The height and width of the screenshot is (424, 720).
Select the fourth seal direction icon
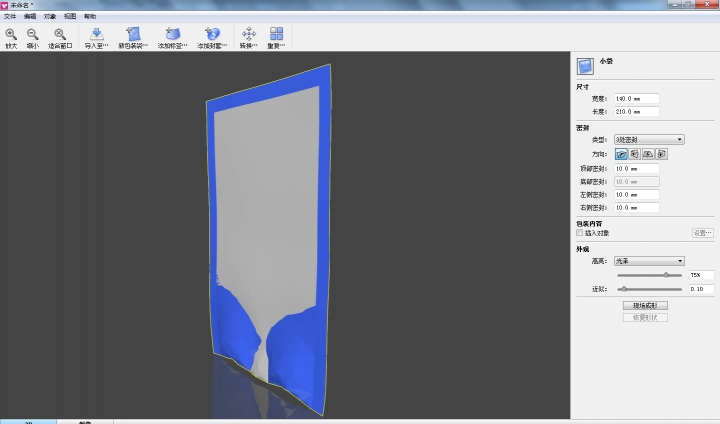662,154
